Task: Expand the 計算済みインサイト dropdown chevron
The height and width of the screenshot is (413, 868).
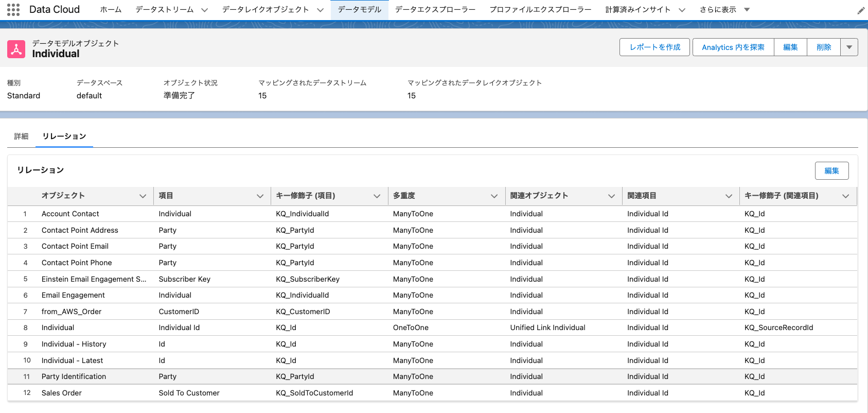Action: coord(682,10)
